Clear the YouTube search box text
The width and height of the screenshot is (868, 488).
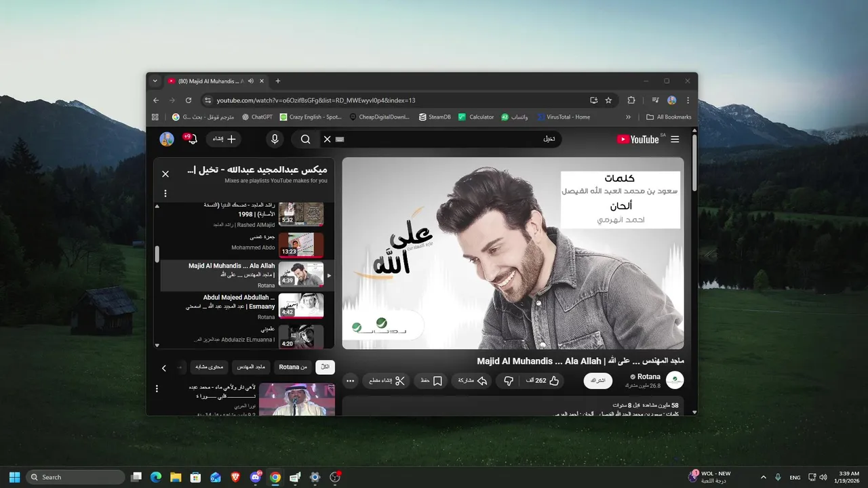pyautogui.click(x=327, y=139)
